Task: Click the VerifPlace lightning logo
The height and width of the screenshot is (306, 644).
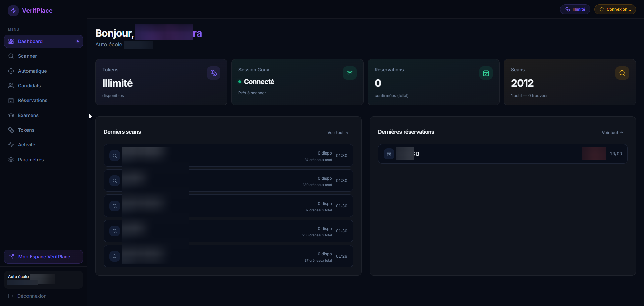Action: [13, 10]
